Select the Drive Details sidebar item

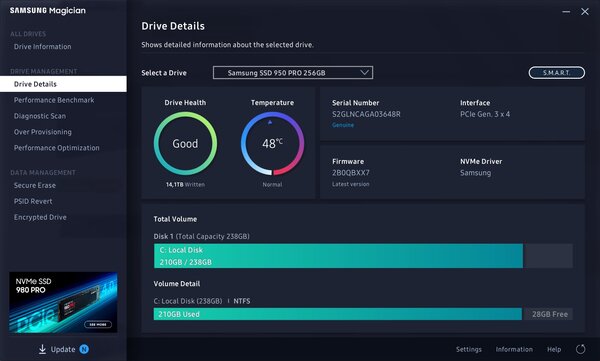(x=63, y=84)
